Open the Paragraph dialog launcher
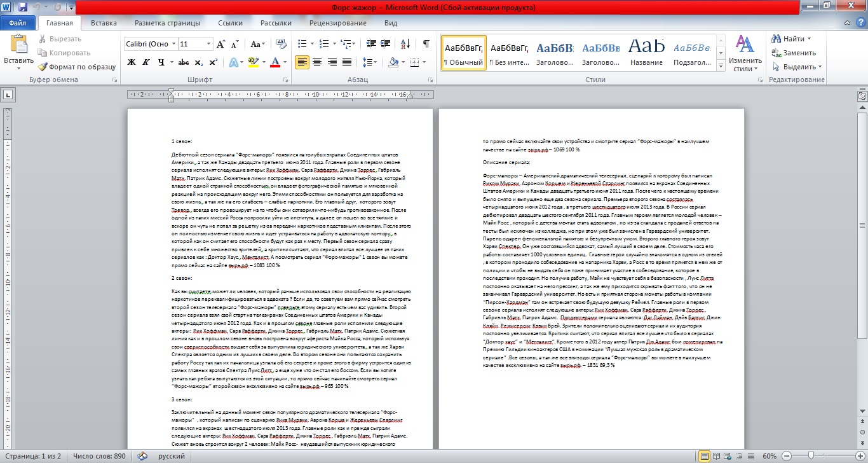The height and width of the screenshot is (463, 868). [x=432, y=80]
